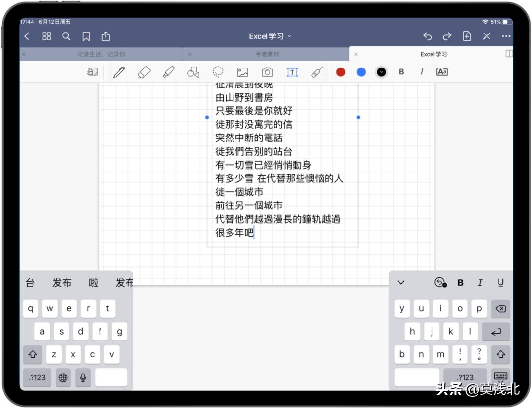Open the Elements sticker tool

(317, 72)
